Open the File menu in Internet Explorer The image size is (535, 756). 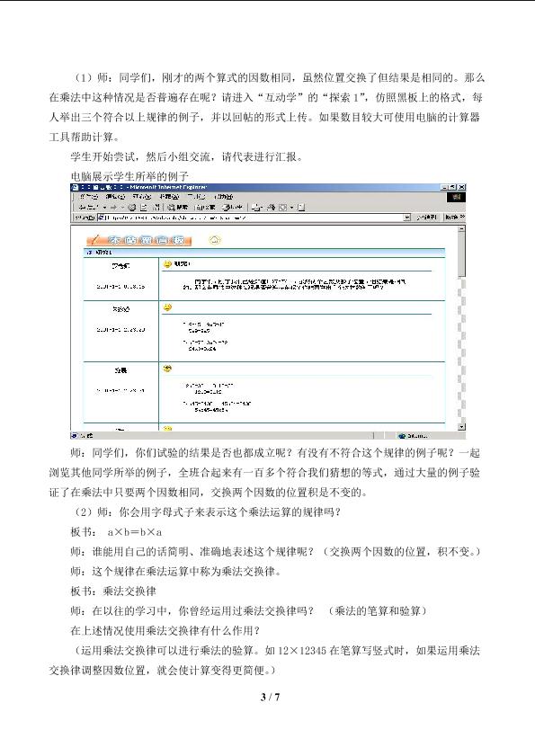pyautogui.click(x=89, y=197)
